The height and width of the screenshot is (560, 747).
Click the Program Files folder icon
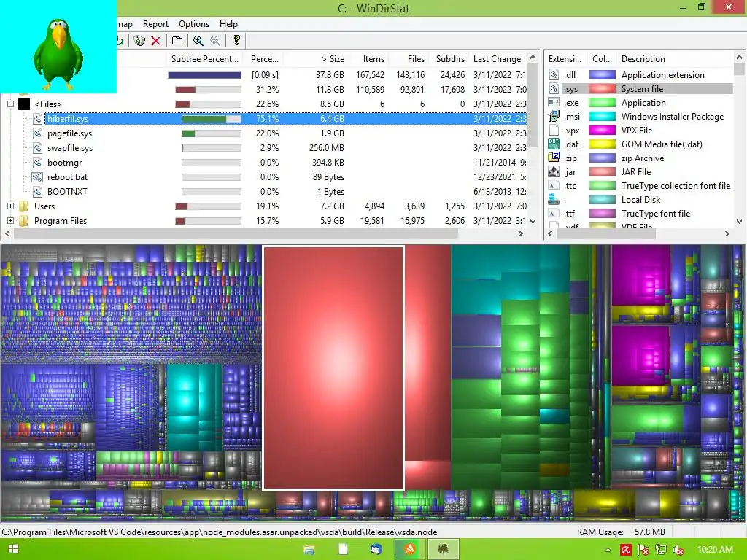point(24,221)
